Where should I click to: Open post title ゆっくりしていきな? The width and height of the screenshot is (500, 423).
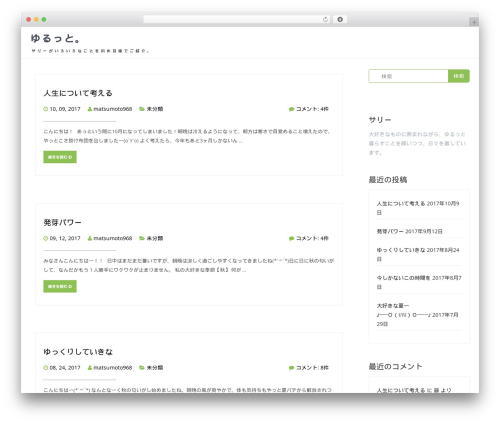click(x=78, y=352)
